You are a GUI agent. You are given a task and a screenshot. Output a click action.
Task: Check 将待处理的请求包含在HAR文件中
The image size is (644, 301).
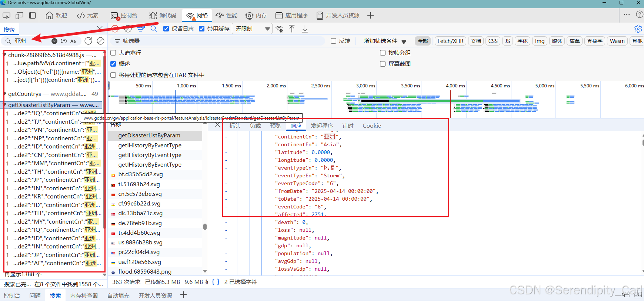pos(113,75)
